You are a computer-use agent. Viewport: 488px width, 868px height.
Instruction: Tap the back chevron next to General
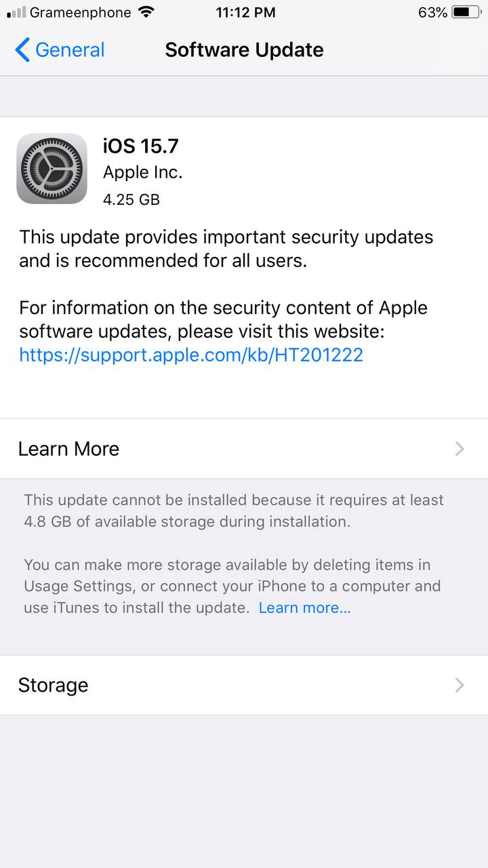22,50
